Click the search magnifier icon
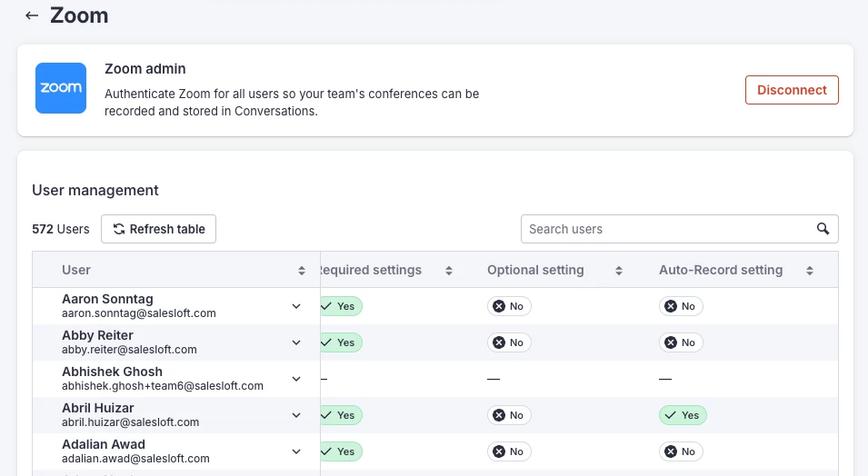This screenshot has width=868, height=476. pyautogui.click(x=823, y=229)
